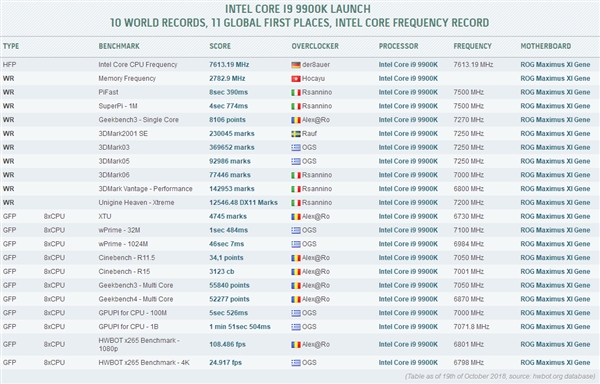This screenshot has height=384, width=600.
Task: Sort by the FREQUENCY column header
Action: (473, 46)
